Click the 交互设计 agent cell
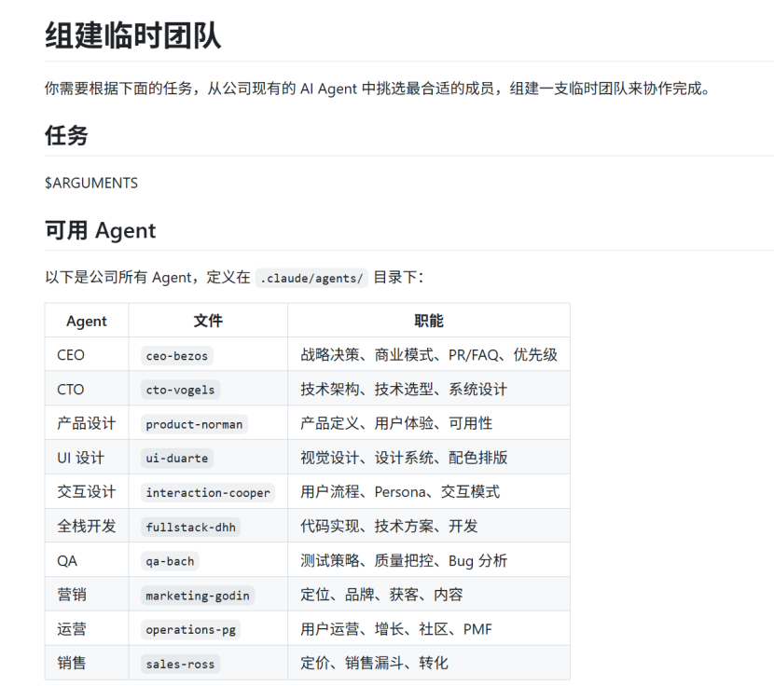The height and width of the screenshot is (700, 774). (87, 492)
